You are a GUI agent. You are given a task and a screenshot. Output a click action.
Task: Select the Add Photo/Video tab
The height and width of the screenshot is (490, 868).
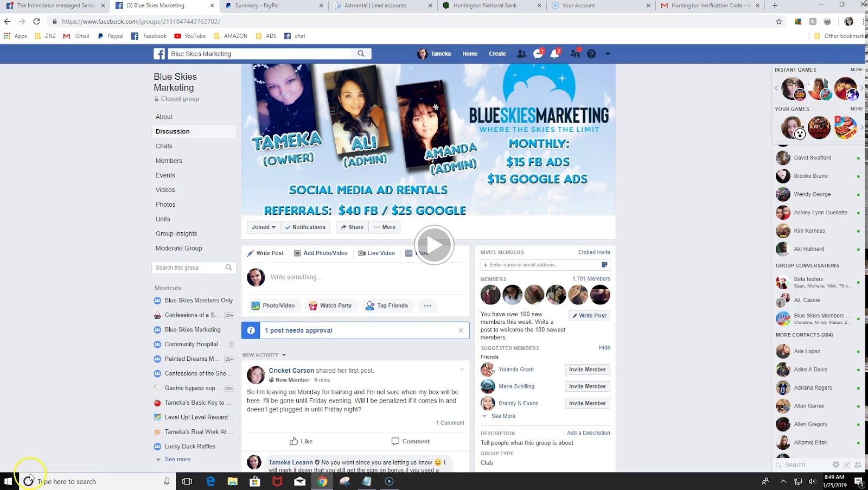[x=321, y=253]
